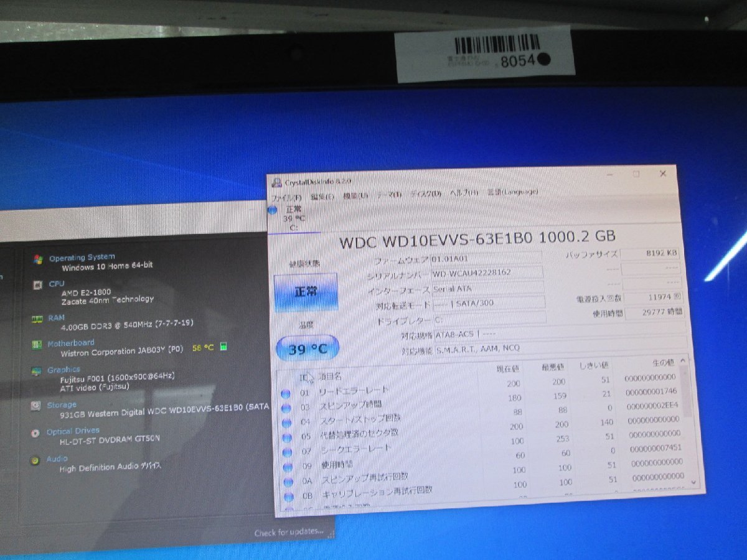
Task: Click the CrystalDiskInfo title bar icon
Action: (276, 183)
